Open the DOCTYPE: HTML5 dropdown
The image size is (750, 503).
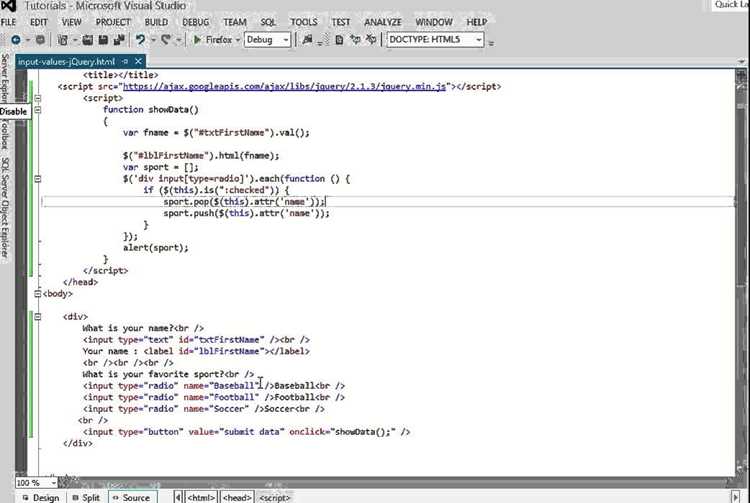478,40
